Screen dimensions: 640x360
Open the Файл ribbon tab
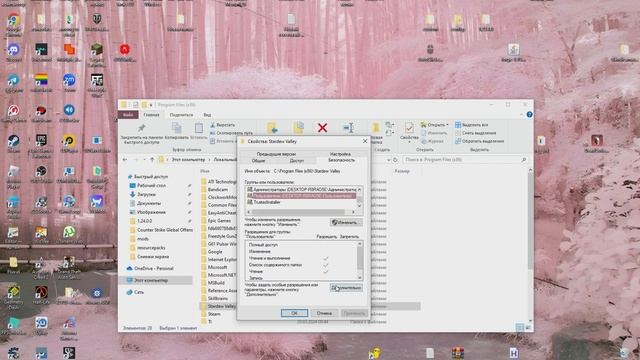128,115
